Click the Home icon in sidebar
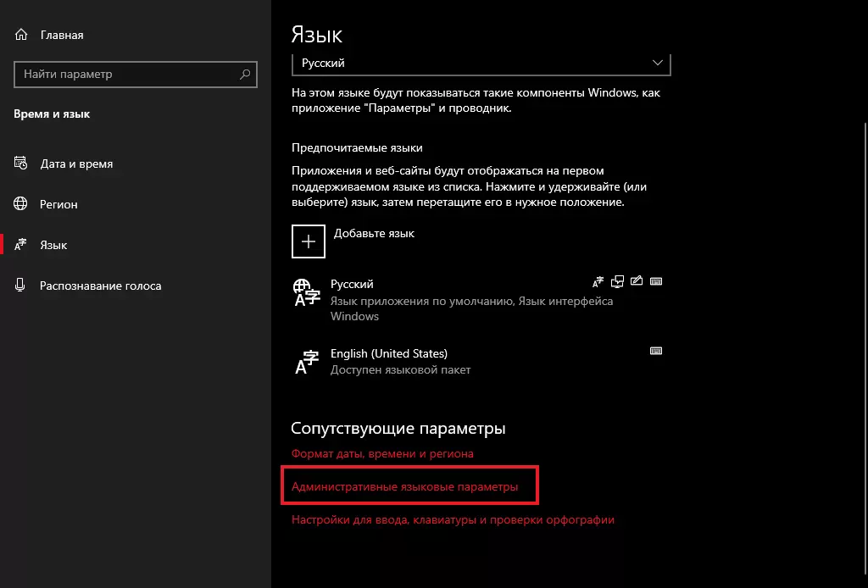 pos(21,35)
